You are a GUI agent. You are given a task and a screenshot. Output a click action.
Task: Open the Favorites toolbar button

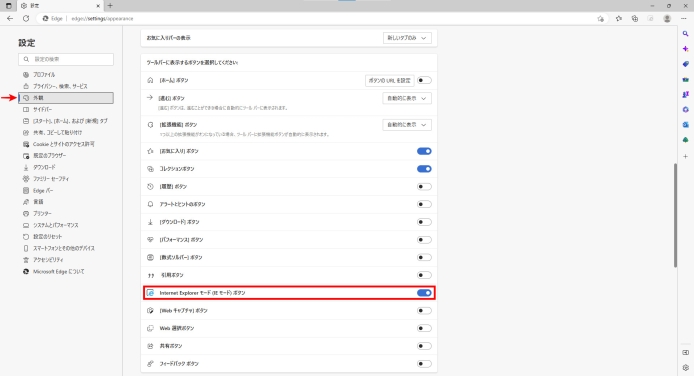pyautogui.click(x=619, y=19)
